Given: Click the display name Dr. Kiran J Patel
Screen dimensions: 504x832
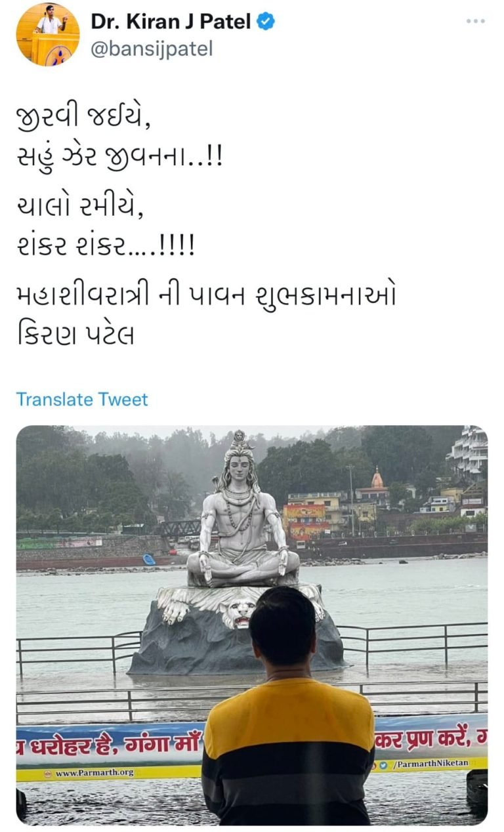Looking at the screenshot, I should (171, 22).
